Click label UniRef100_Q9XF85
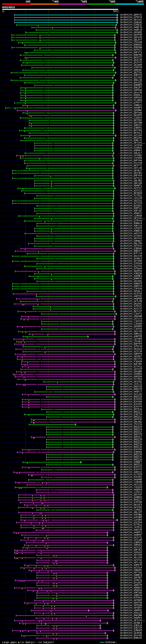This screenshot has width=146, height=644. (131, 35)
